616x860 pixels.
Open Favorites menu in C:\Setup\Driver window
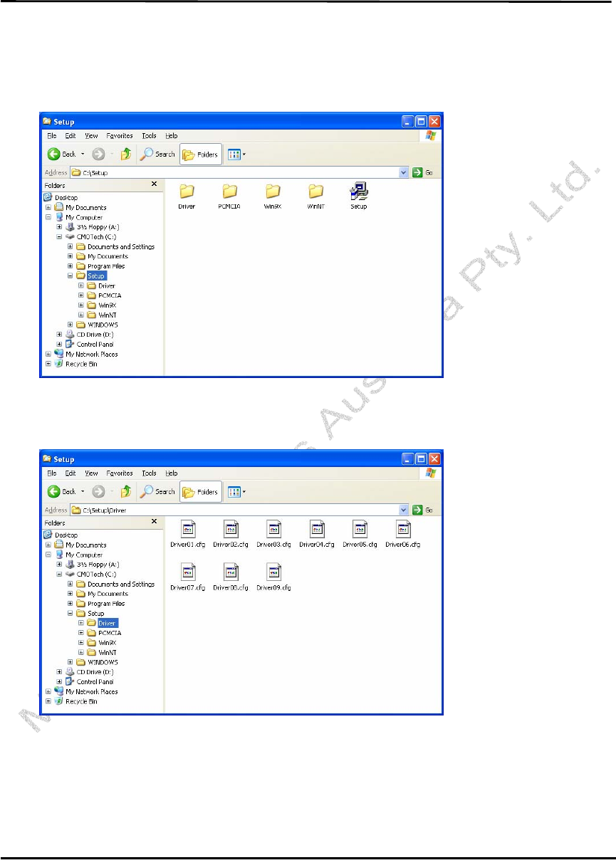point(120,473)
